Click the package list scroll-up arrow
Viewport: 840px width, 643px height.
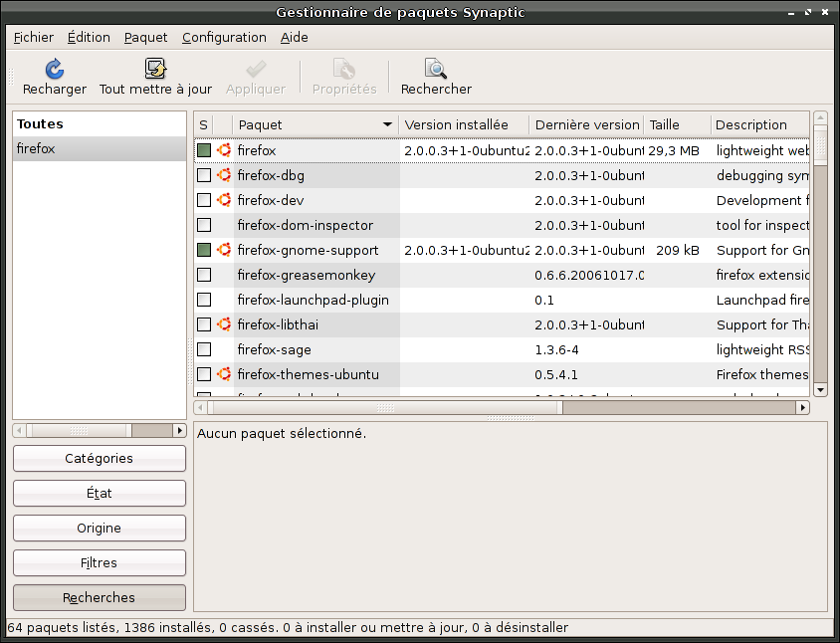click(x=820, y=119)
